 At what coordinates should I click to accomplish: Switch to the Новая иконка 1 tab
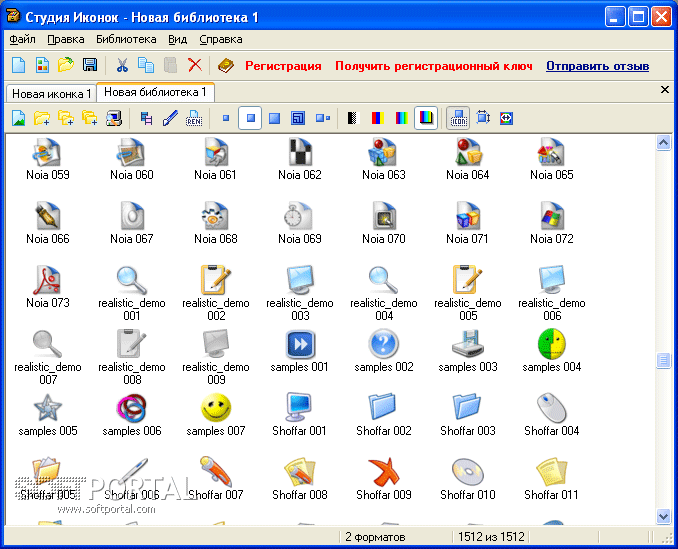51,94
